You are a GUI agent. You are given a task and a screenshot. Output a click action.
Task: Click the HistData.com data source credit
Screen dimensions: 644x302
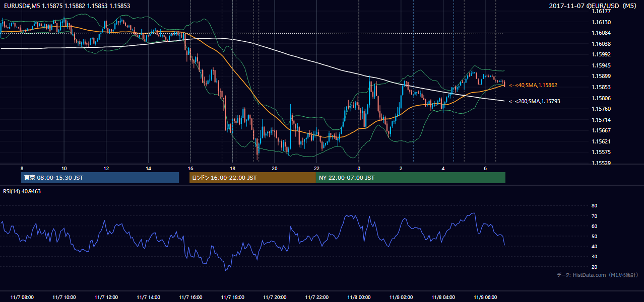598,275
